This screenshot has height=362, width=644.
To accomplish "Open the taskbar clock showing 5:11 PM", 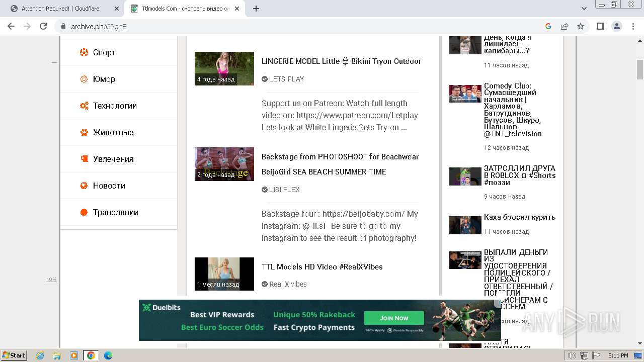I will pyautogui.click(x=618, y=355).
